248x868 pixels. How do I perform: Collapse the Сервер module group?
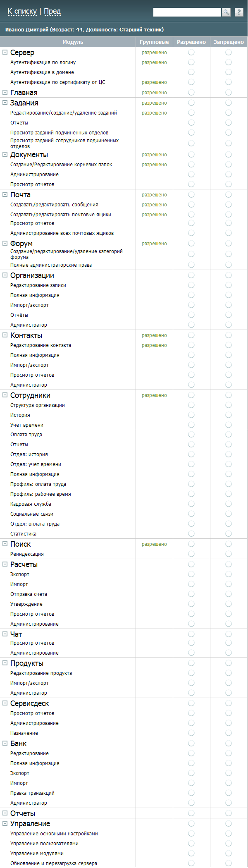pos(5,52)
